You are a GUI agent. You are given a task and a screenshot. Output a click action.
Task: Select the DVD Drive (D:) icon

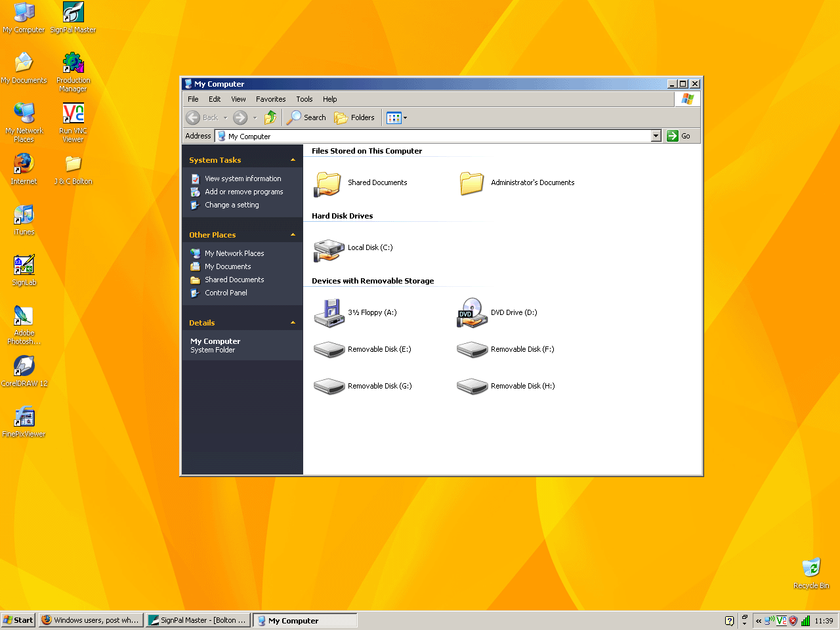[x=472, y=313]
